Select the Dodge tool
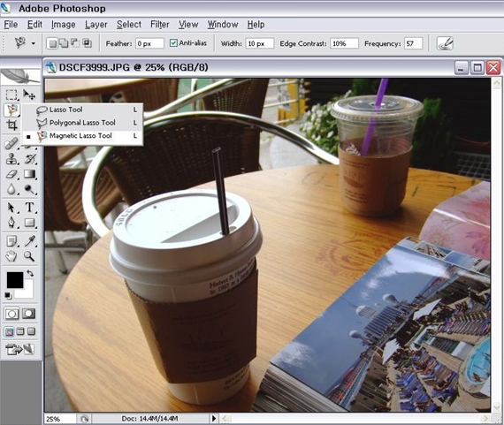 [x=30, y=189]
